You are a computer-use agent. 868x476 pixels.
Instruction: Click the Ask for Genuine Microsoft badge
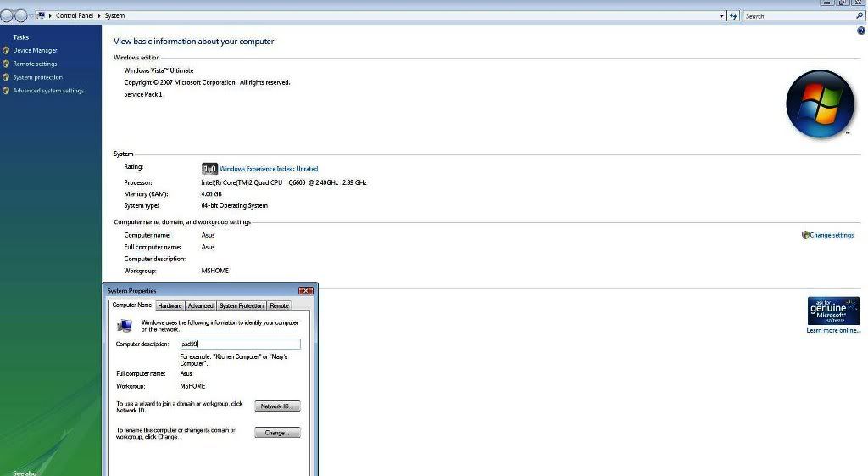tap(833, 311)
